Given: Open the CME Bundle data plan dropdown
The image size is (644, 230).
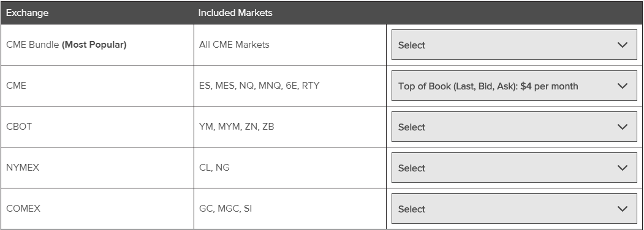Looking at the screenshot, I should (x=514, y=45).
